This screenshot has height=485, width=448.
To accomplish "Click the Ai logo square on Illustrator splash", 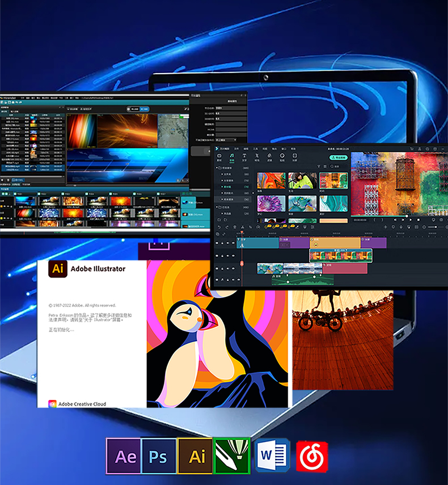I will pos(58,269).
